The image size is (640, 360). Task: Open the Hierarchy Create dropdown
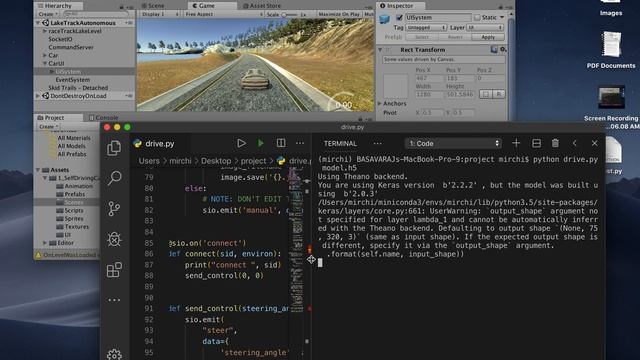(x=48, y=14)
